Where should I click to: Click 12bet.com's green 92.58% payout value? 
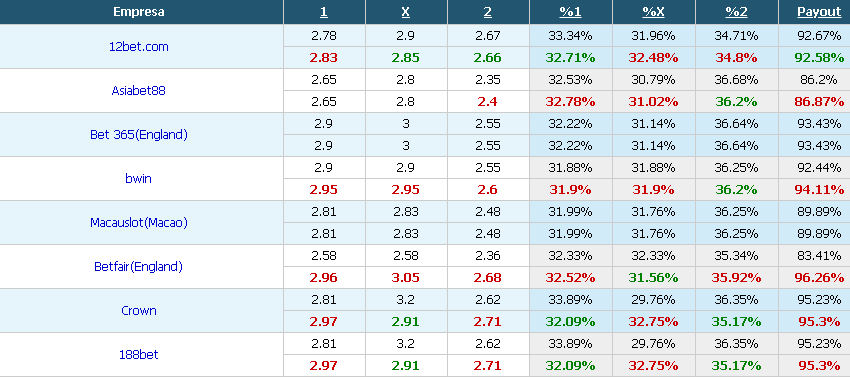point(819,57)
